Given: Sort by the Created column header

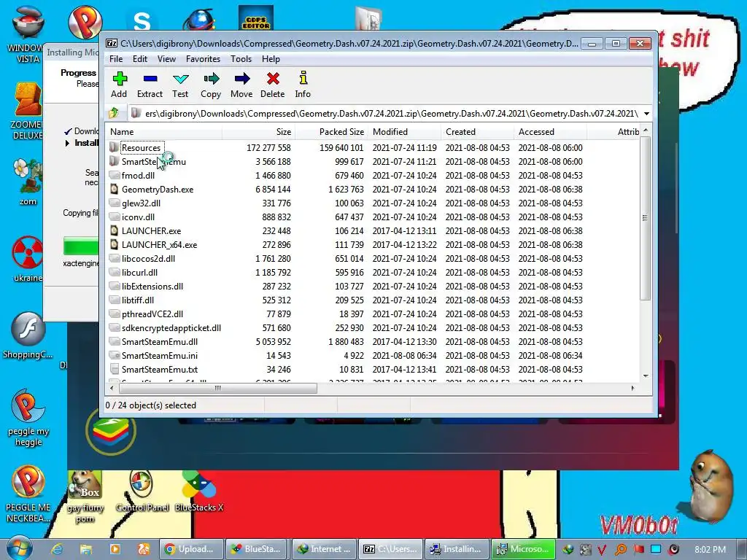Looking at the screenshot, I should (477, 132).
